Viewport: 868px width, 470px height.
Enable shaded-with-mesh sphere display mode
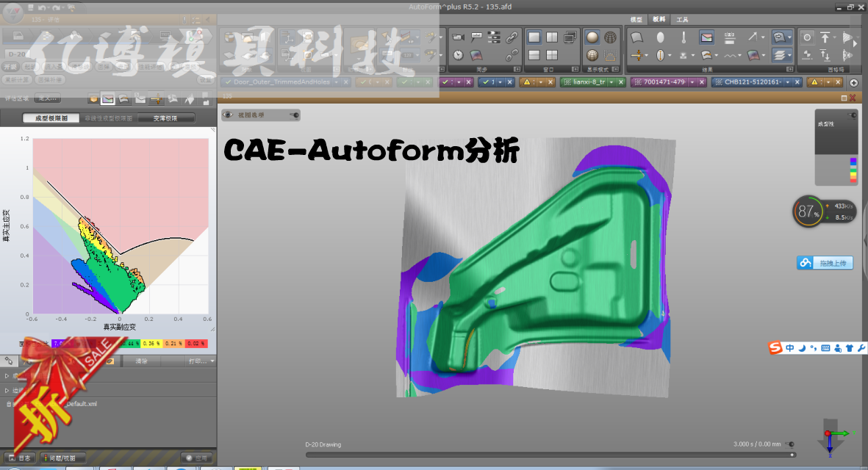pos(592,55)
